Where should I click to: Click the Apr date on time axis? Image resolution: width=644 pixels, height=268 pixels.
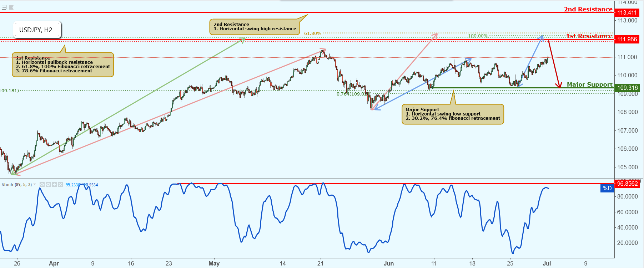point(54,263)
